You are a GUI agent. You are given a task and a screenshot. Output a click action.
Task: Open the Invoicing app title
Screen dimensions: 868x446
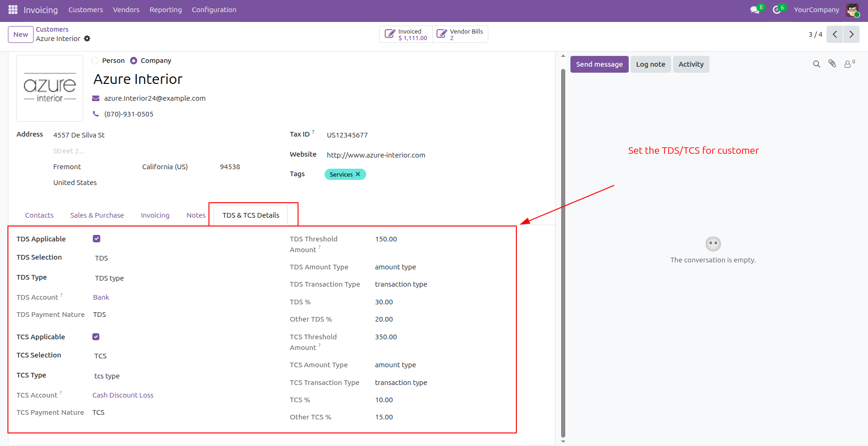41,10
